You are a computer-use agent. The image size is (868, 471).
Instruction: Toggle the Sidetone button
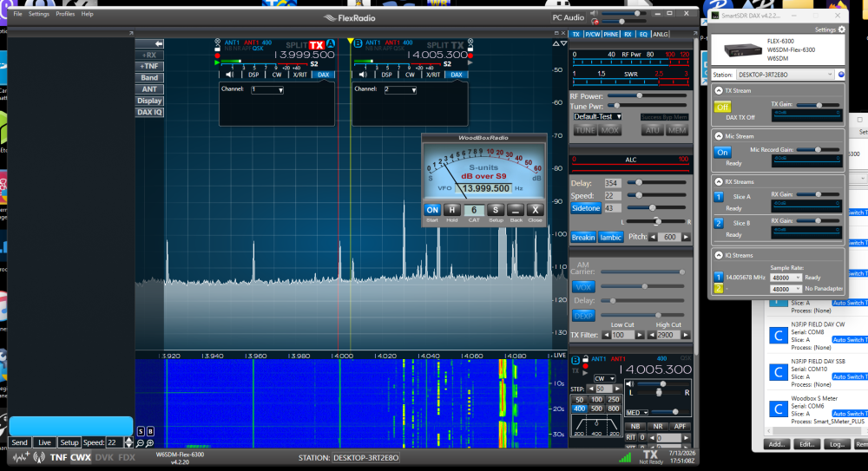pos(586,208)
